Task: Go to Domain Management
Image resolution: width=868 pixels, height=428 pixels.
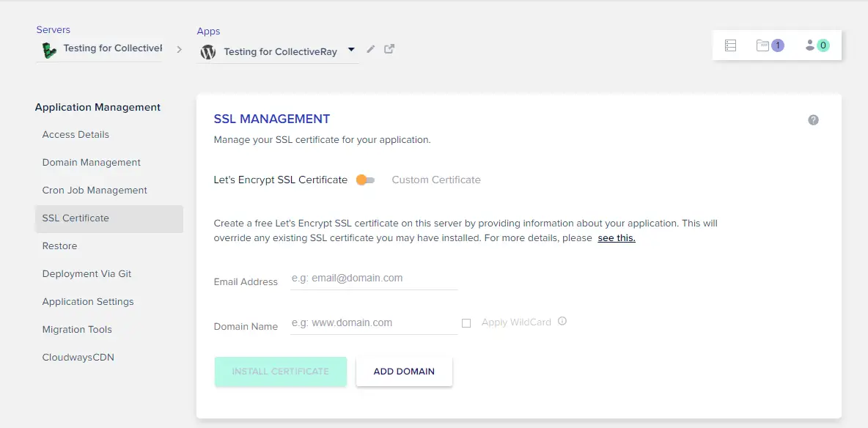Action: coord(92,162)
